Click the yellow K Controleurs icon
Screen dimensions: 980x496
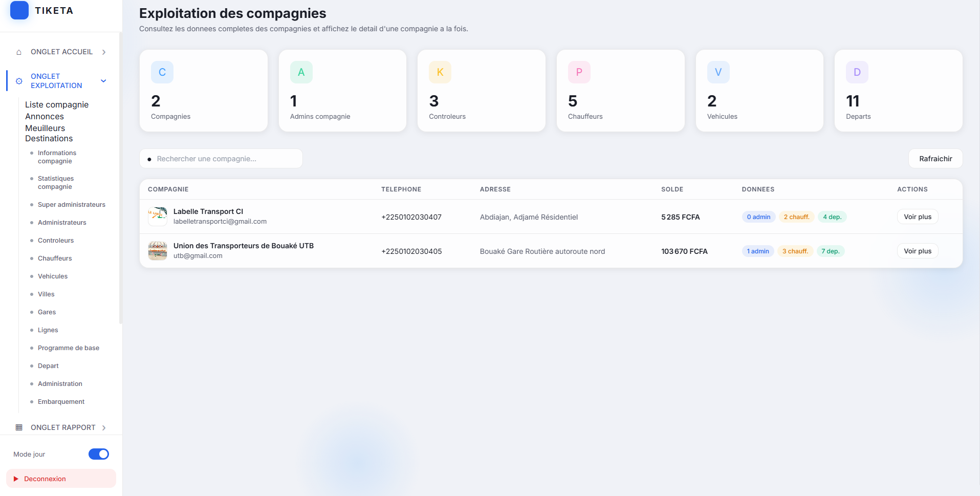click(440, 72)
